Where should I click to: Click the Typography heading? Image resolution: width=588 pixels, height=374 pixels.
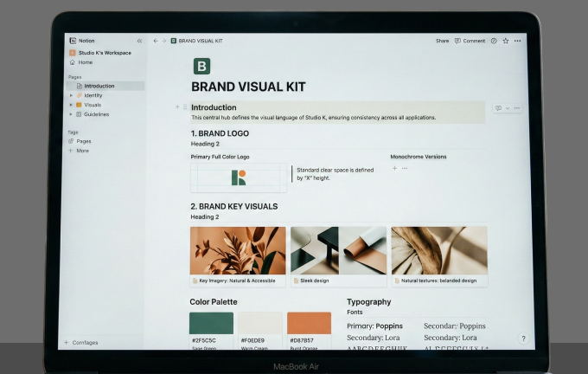(368, 302)
